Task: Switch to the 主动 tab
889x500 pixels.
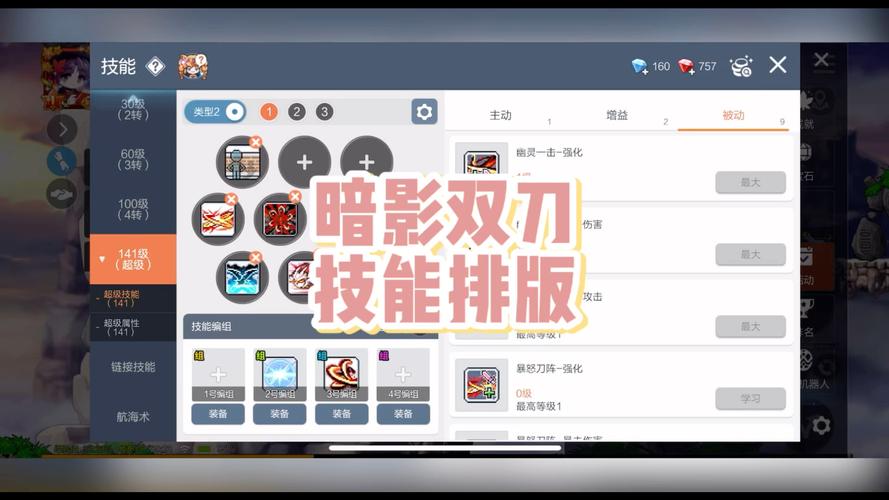Action: tap(502, 116)
